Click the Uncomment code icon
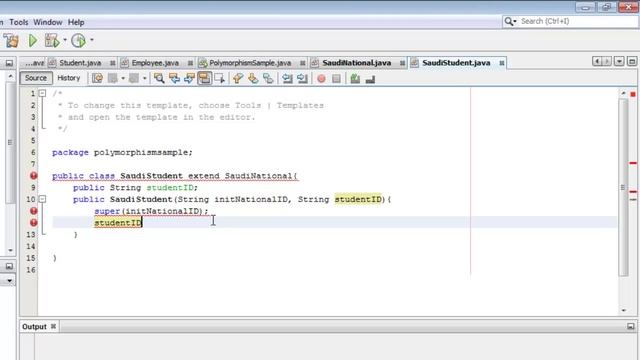 point(370,78)
